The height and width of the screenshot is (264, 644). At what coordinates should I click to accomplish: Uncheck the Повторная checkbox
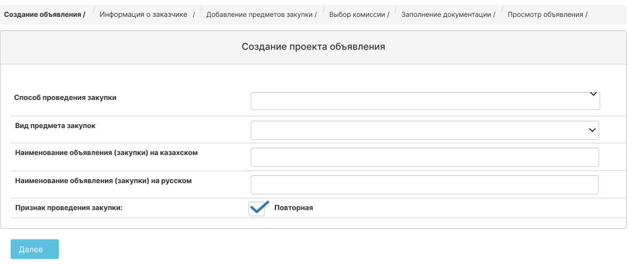pos(257,208)
